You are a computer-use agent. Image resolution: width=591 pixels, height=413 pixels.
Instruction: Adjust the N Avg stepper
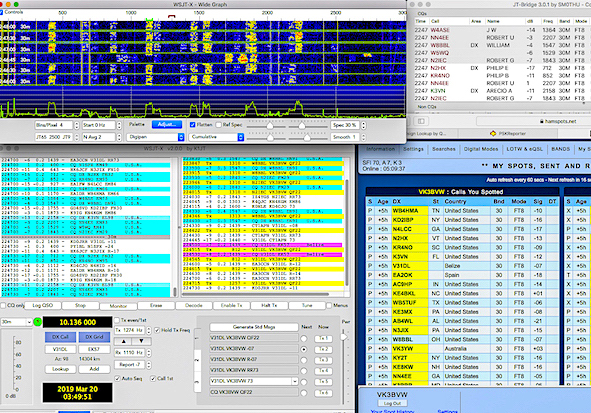(119, 137)
